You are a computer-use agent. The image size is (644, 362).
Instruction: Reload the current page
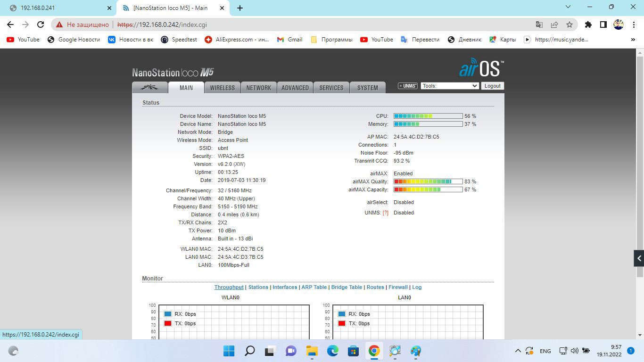pos(41,25)
